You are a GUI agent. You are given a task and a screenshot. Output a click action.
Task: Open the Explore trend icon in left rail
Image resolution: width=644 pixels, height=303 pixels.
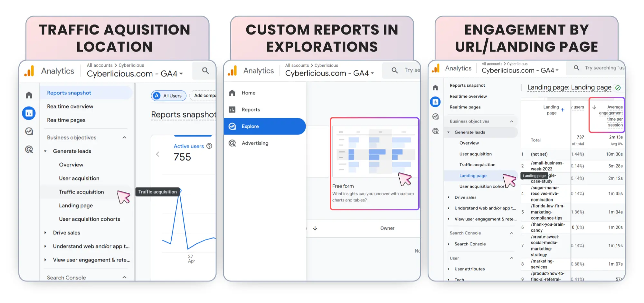pyautogui.click(x=29, y=131)
